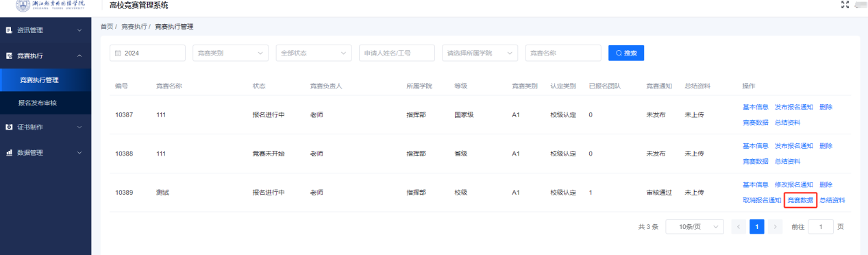Click the 高校竞赛管理系统 header title
The height and width of the screenshot is (255, 868).
pyautogui.click(x=139, y=5)
